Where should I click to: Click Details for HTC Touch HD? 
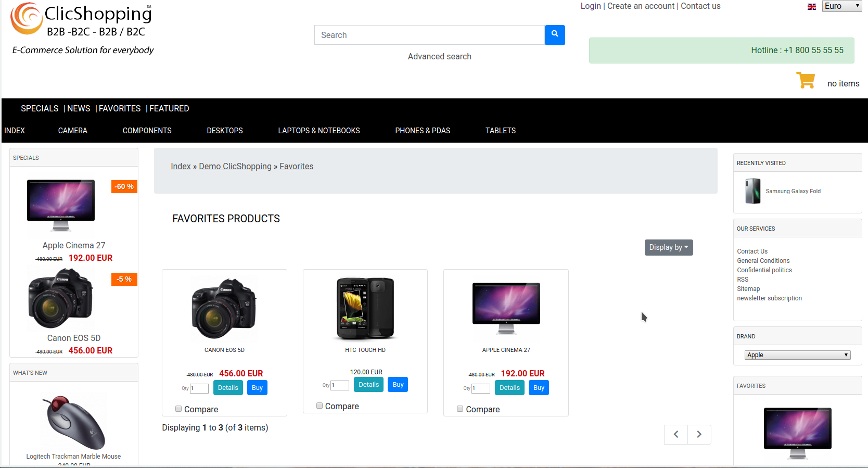coord(369,385)
